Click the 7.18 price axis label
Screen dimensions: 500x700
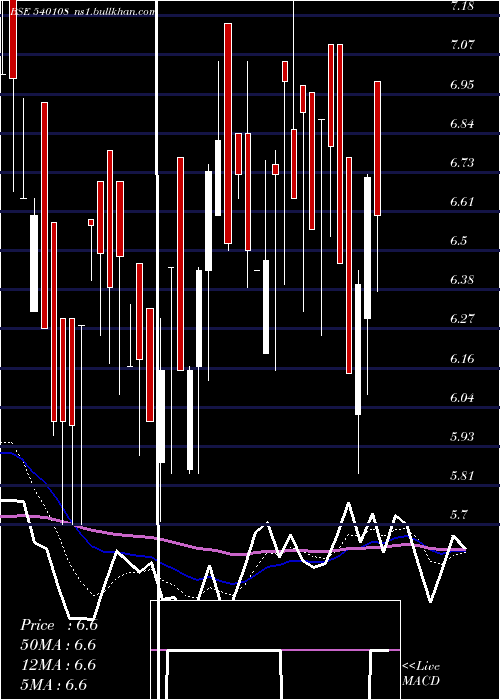pos(462,6)
